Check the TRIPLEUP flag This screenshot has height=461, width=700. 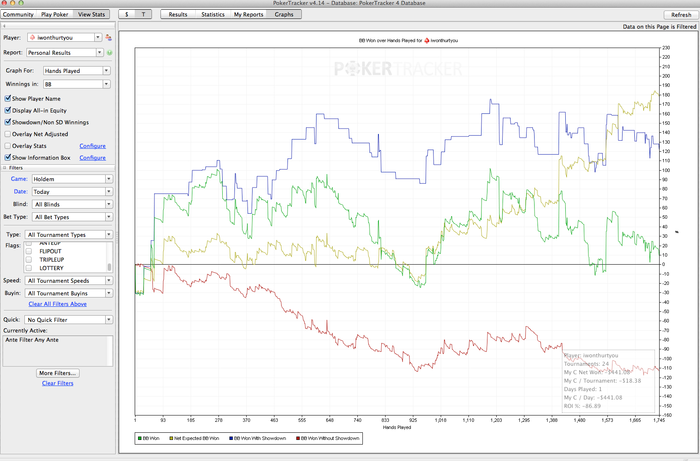click(x=29, y=259)
